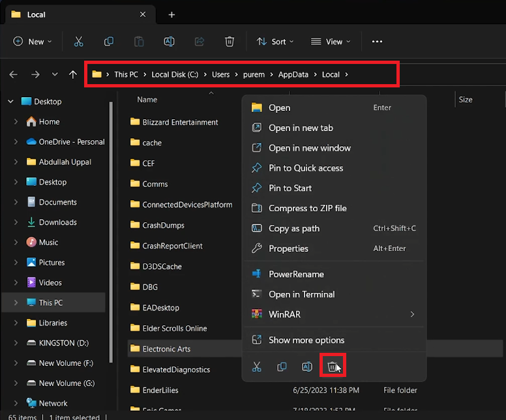The height and width of the screenshot is (420, 506).
Task: Click the Delete trash icon in context menu
Action: click(x=332, y=367)
